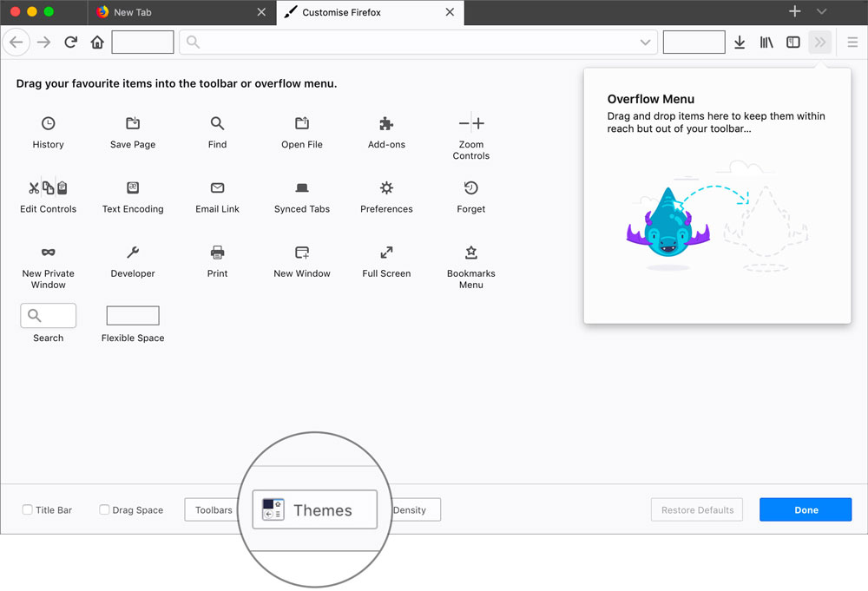Enable the Title Bar checkbox

click(x=27, y=509)
